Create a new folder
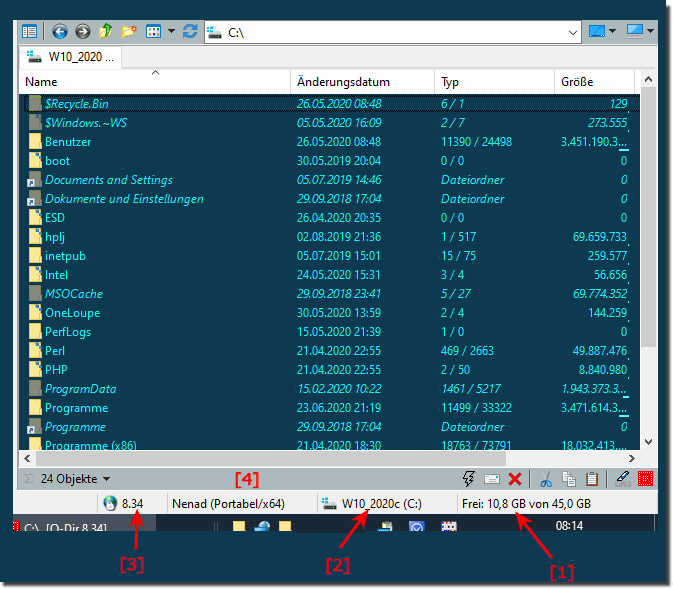Screen dimensions: 673x589 click(129, 31)
